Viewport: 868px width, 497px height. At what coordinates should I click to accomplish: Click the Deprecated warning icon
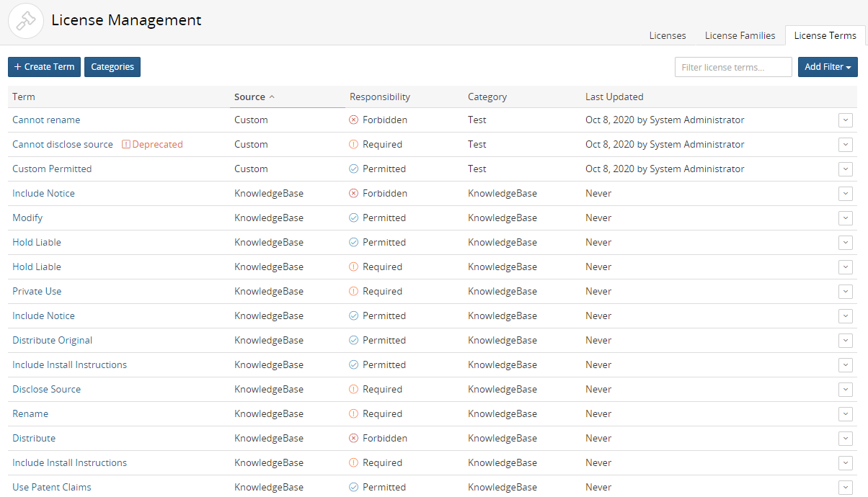pyautogui.click(x=126, y=144)
